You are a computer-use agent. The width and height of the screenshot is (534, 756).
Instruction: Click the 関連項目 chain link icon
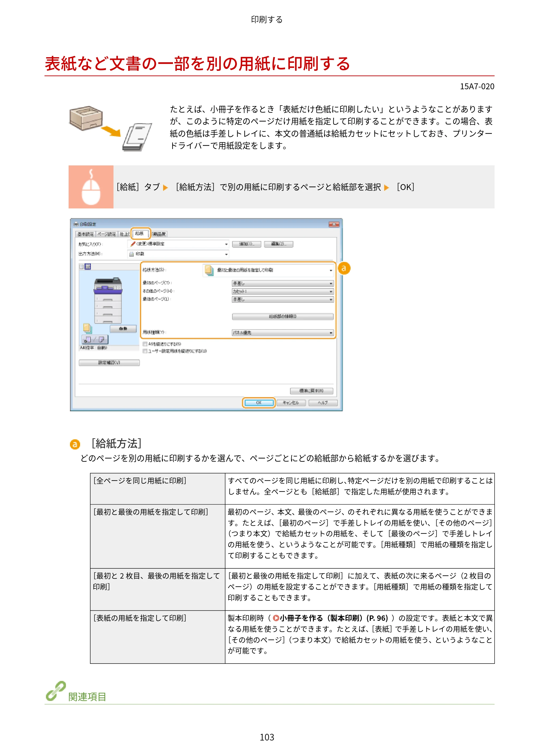56,691
